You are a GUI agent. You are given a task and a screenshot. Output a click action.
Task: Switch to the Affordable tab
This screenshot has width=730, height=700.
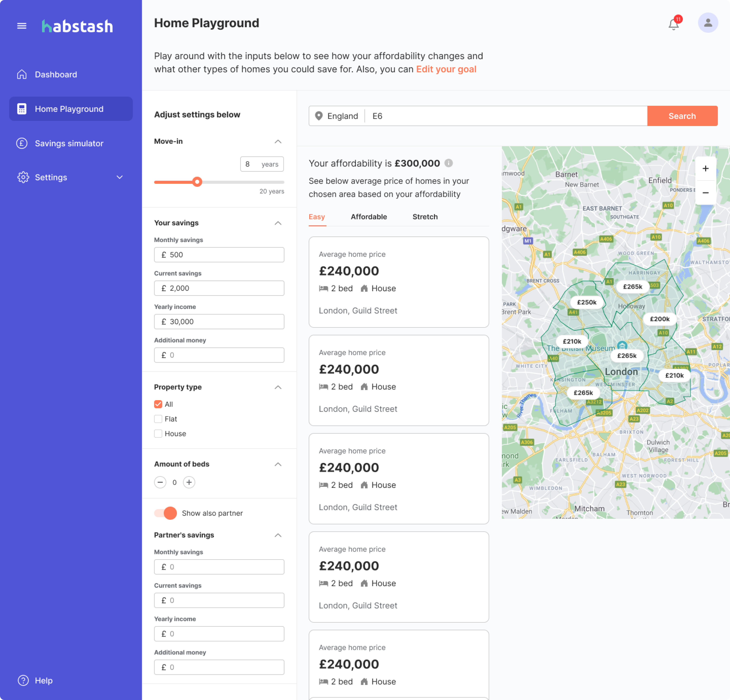click(x=368, y=217)
